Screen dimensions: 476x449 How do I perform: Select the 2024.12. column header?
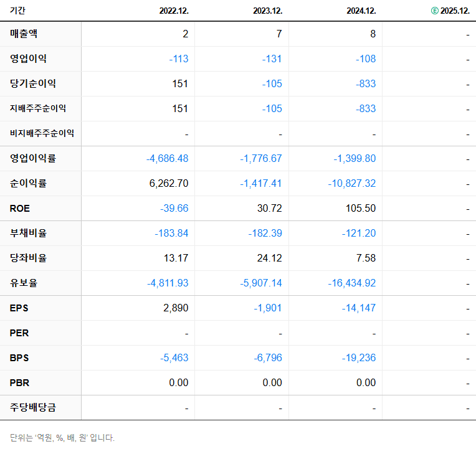(361, 11)
